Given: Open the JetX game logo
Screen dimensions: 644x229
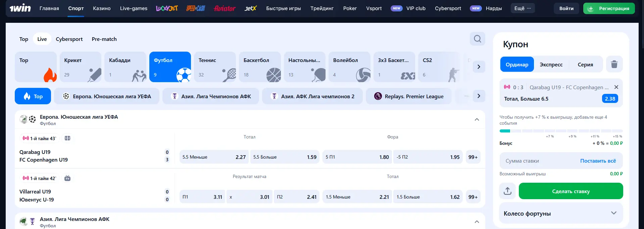Looking at the screenshot, I should point(250,8).
